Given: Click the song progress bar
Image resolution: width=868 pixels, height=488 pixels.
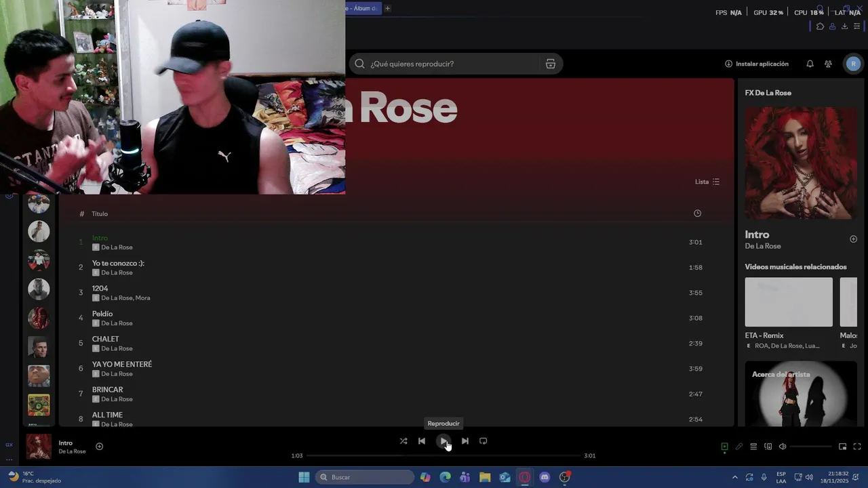Looking at the screenshot, I should coord(443,455).
